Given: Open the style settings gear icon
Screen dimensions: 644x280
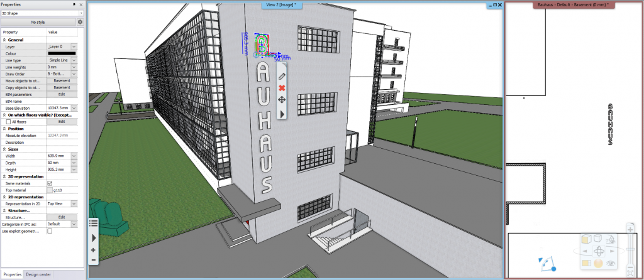Looking at the screenshot, I should [x=80, y=22].
